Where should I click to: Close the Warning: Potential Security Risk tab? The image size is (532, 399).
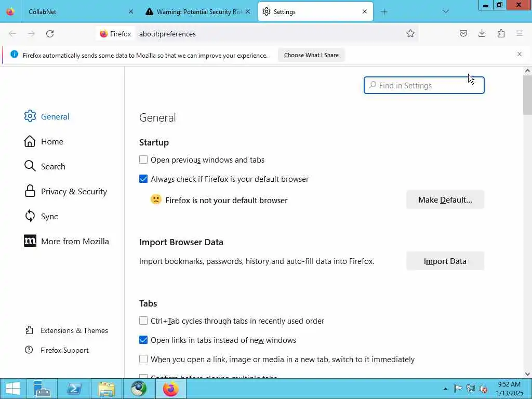click(x=248, y=11)
